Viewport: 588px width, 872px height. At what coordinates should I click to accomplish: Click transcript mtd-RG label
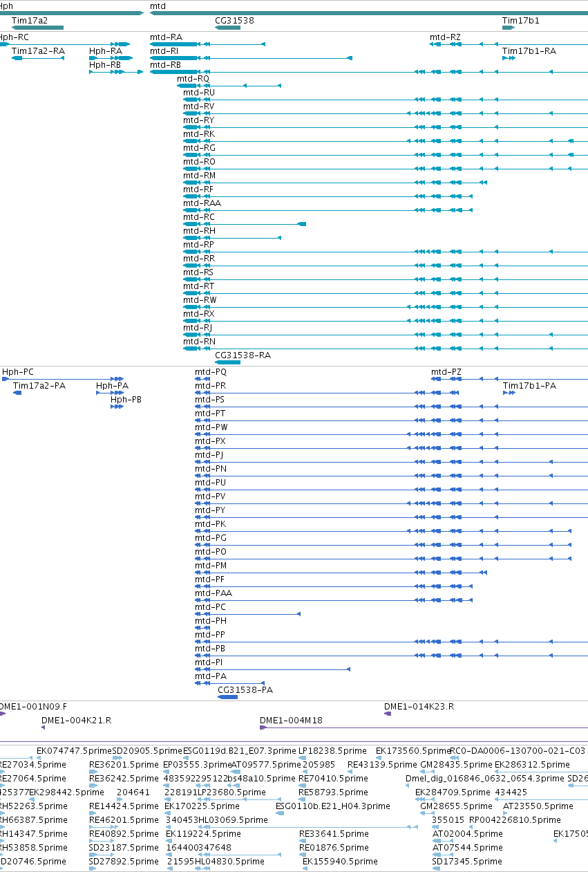tap(200, 148)
